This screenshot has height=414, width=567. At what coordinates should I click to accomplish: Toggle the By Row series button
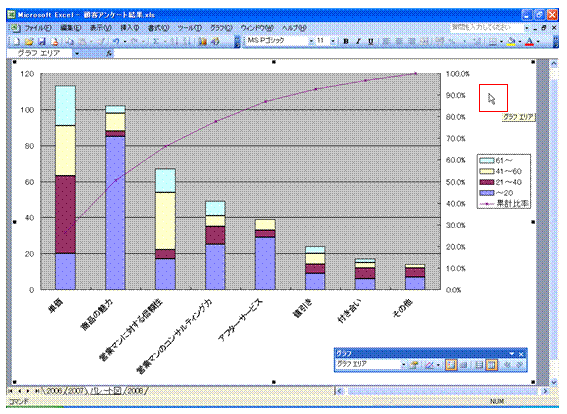click(478, 365)
